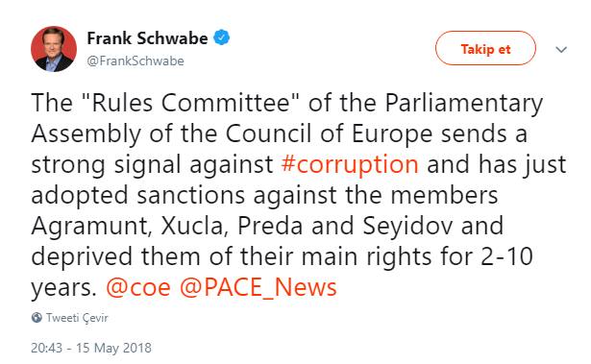The height and width of the screenshot is (364, 591).
Task: Expand the tweet options chevron menu
Action: point(561,49)
